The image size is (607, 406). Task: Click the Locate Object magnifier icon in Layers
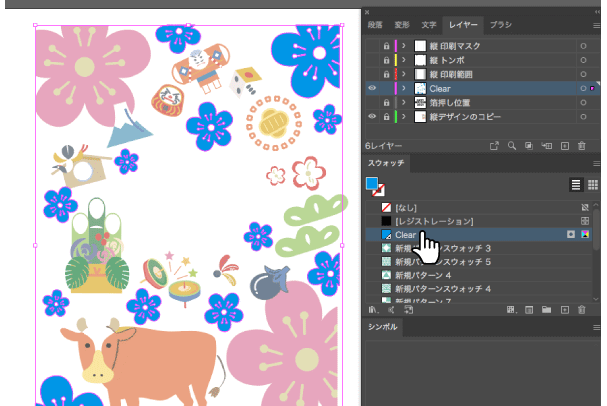coord(512,146)
